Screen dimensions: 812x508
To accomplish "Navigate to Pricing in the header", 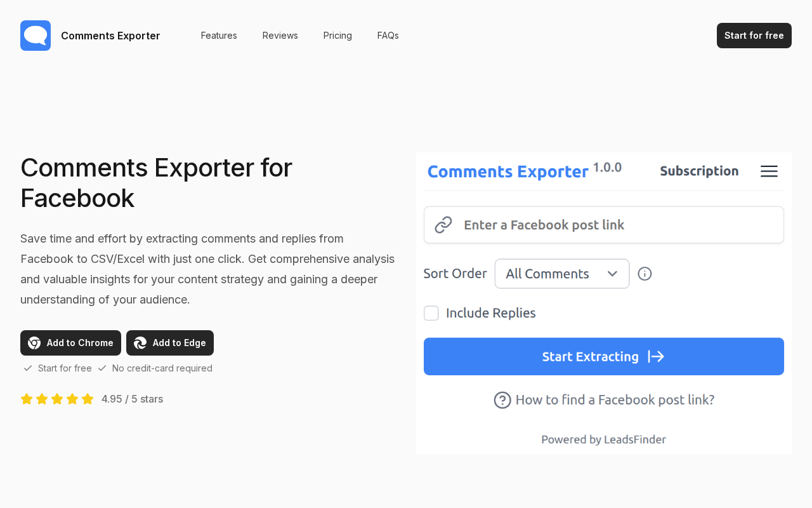I will (337, 36).
